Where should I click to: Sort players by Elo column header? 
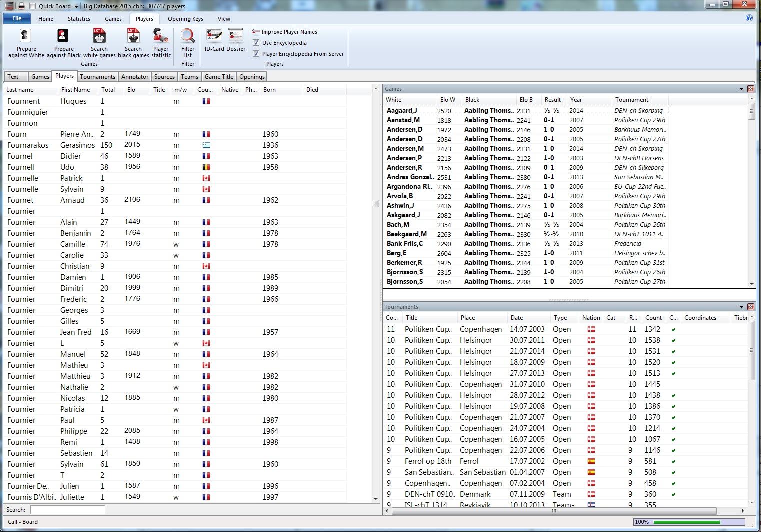(131, 90)
